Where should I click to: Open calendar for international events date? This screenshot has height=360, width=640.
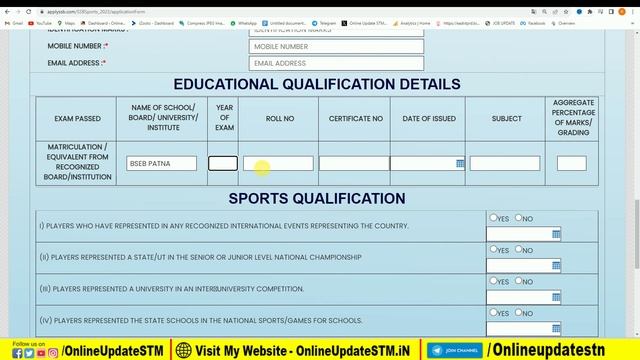coord(556,234)
